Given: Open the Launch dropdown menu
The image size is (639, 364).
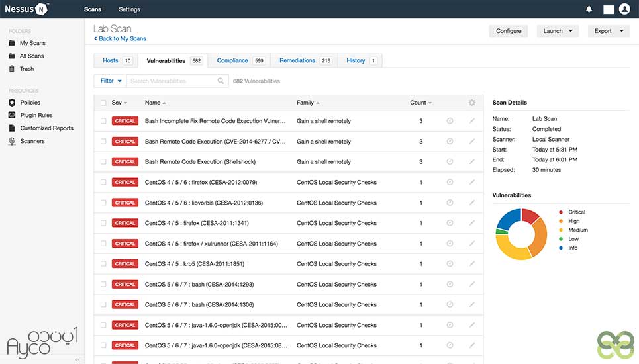Looking at the screenshot, I should pos(558,31).
